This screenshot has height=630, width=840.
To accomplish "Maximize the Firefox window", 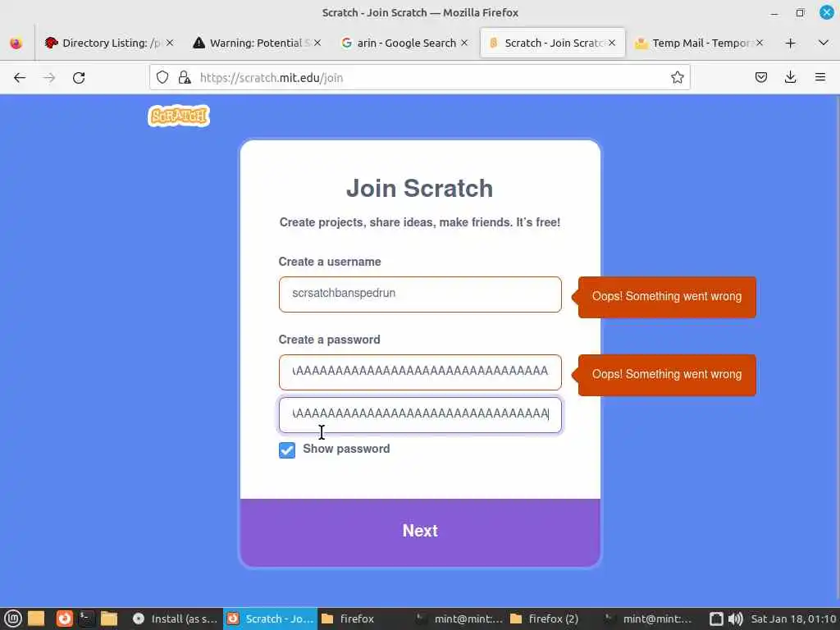I will 801,12.
